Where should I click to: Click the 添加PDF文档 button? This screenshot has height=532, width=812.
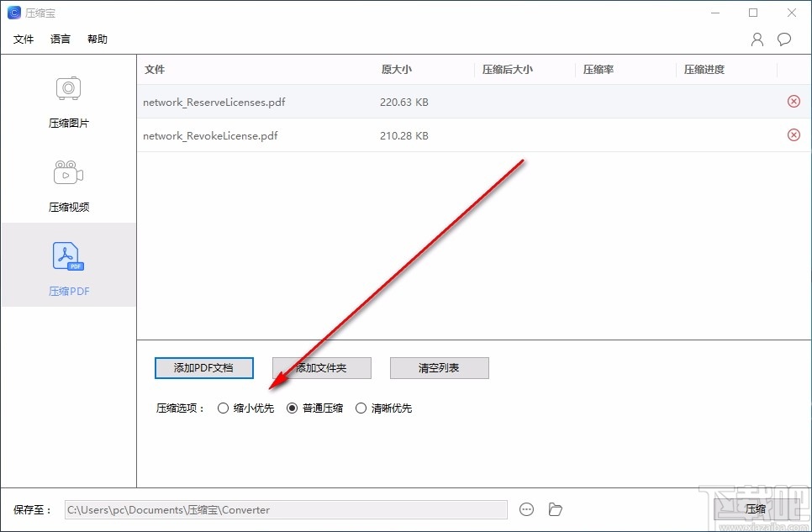pos(204,368)
